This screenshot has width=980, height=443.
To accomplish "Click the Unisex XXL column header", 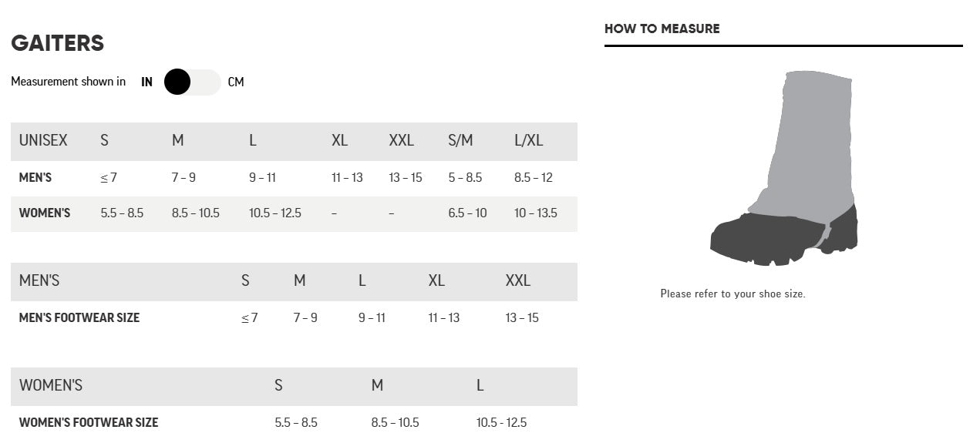I will pos(401,140).
